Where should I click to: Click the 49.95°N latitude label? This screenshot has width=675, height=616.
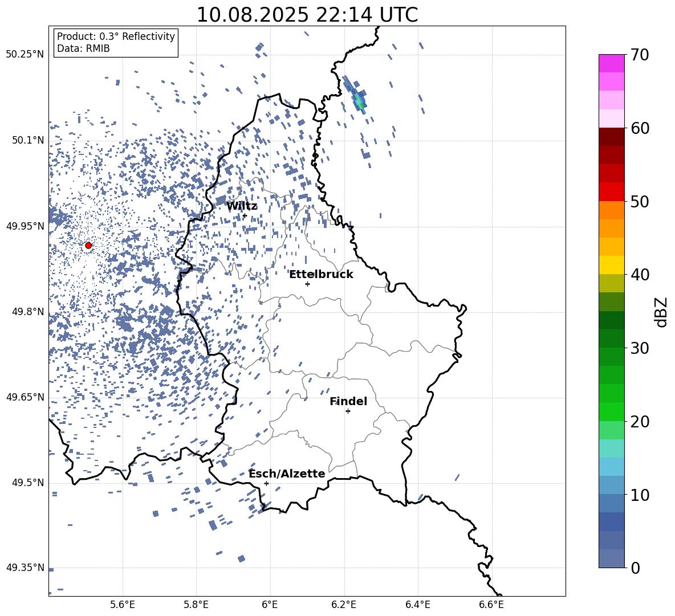coord(25,226)
